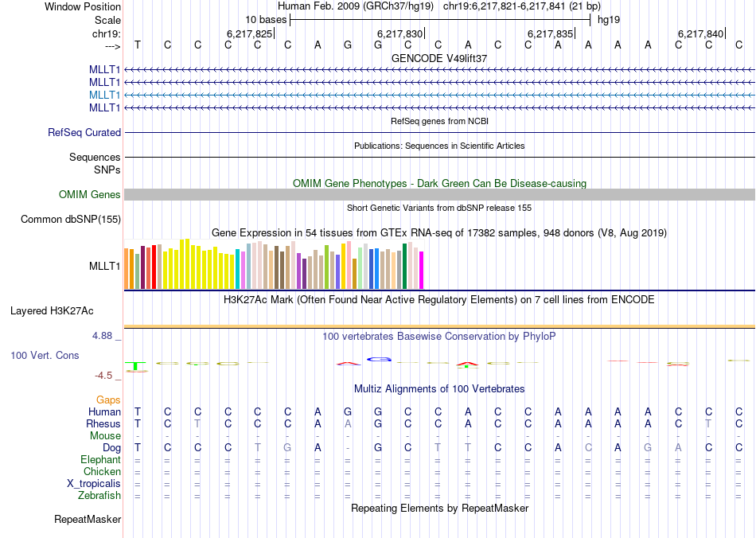Click the orange H3K27Ac signal line
756x538 pixels.
click(439, 326)
